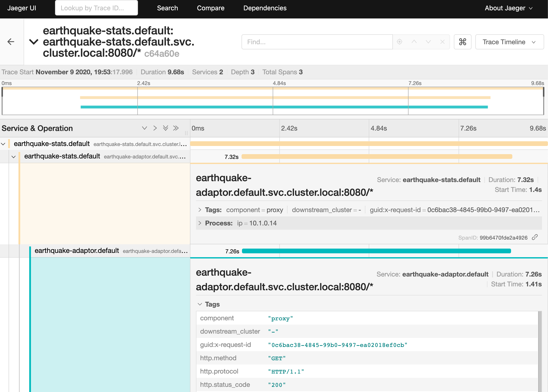
Task: Click the tags table vertical scrollbar
Action: (540, 351)
